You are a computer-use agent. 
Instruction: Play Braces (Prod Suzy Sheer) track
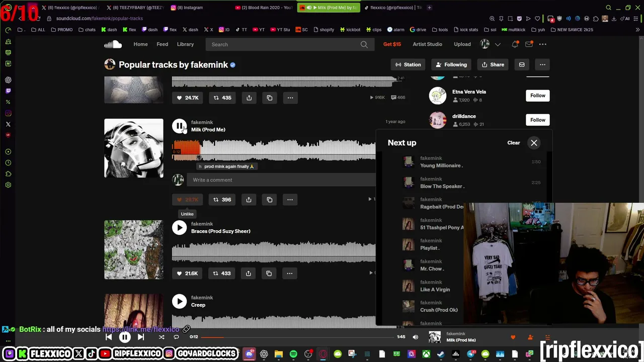(179, 228)
